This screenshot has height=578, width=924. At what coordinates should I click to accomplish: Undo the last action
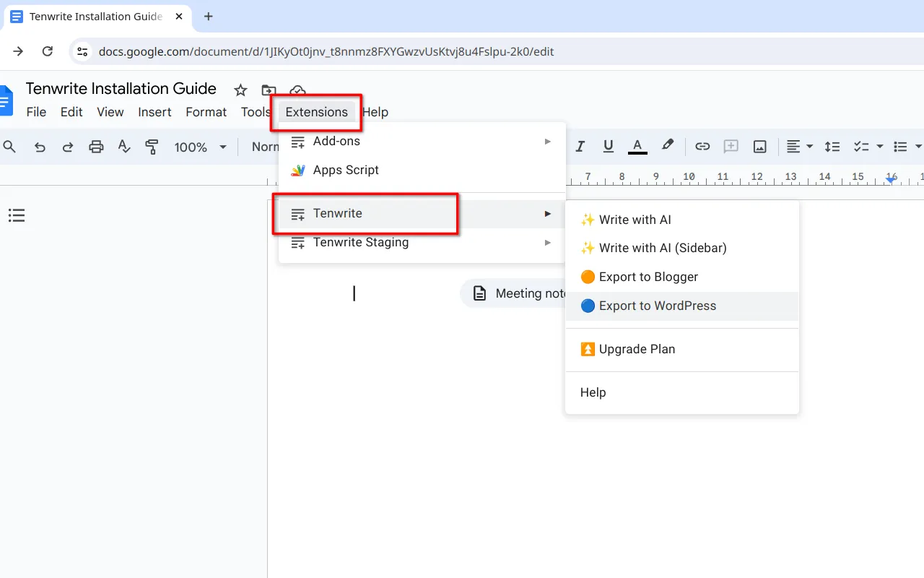tap(40, 147)
